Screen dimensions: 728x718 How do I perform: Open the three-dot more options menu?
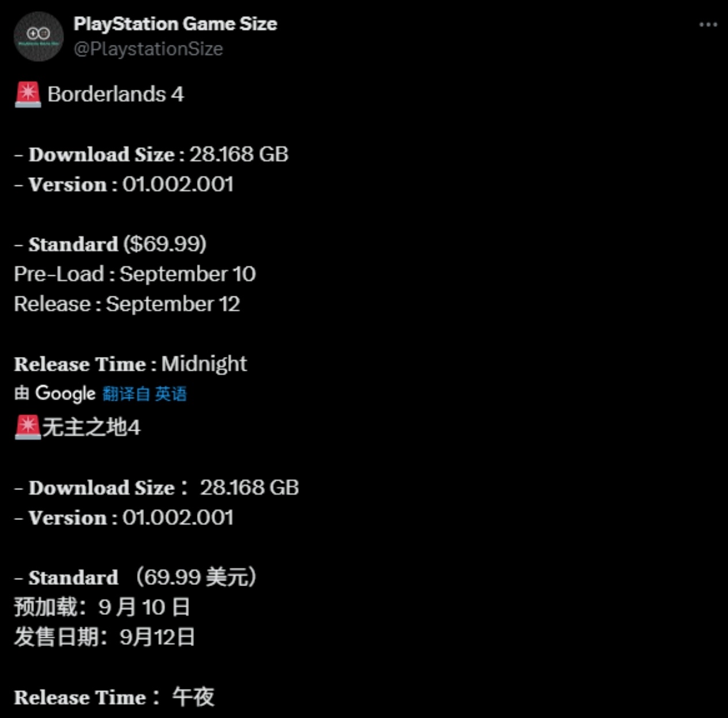point(708,25)
